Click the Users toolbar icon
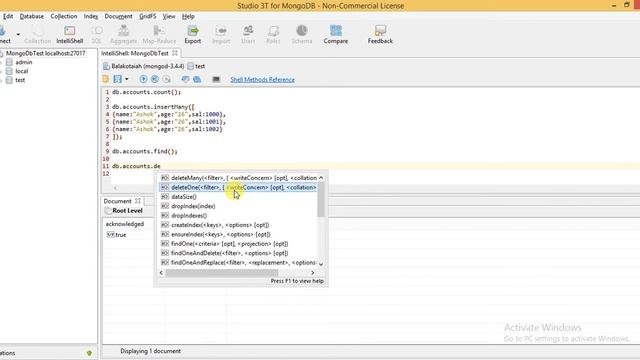Screen dimensions: 640x360 click(x=248, y=34)
